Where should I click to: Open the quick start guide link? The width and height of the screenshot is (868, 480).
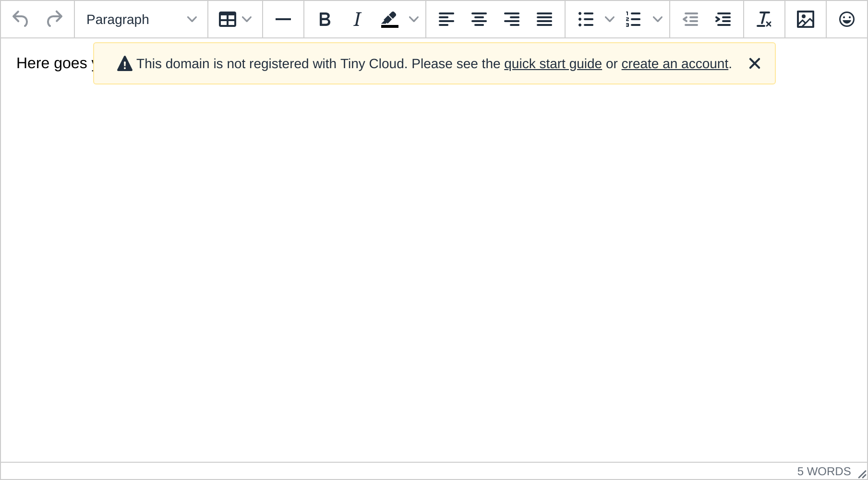tap(553, 64)
